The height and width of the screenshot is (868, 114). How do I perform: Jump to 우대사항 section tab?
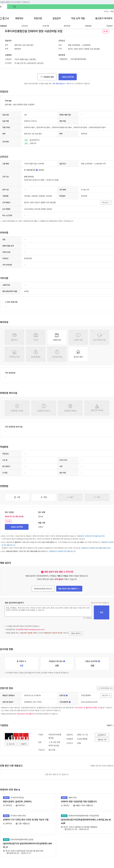click(46, 26)
